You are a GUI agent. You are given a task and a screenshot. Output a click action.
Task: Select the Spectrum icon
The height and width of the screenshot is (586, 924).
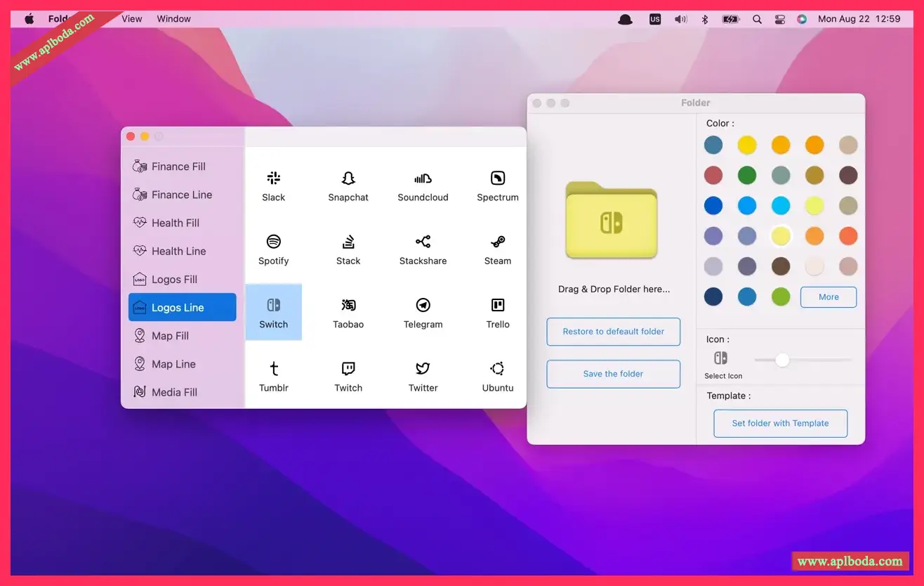coord(498,178)
